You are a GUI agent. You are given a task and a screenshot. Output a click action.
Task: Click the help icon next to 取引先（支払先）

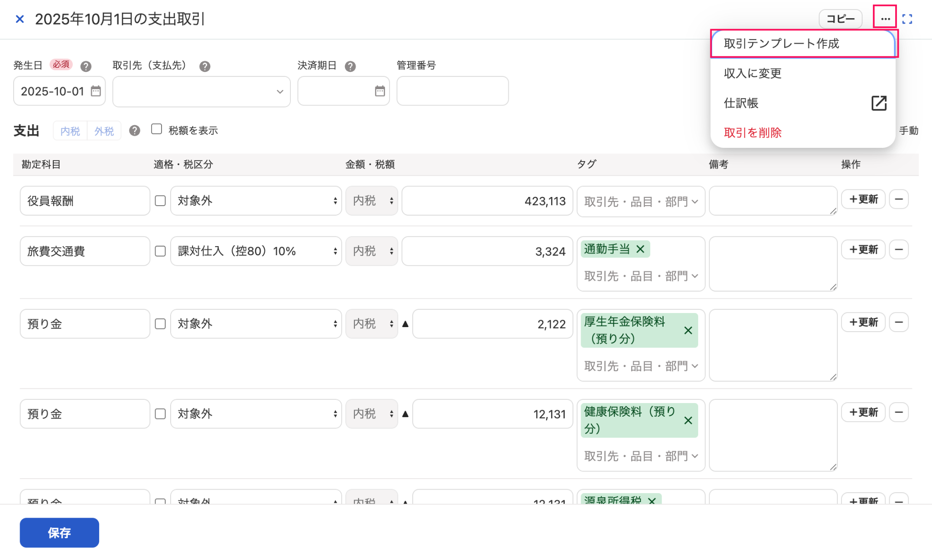(205, 66)
